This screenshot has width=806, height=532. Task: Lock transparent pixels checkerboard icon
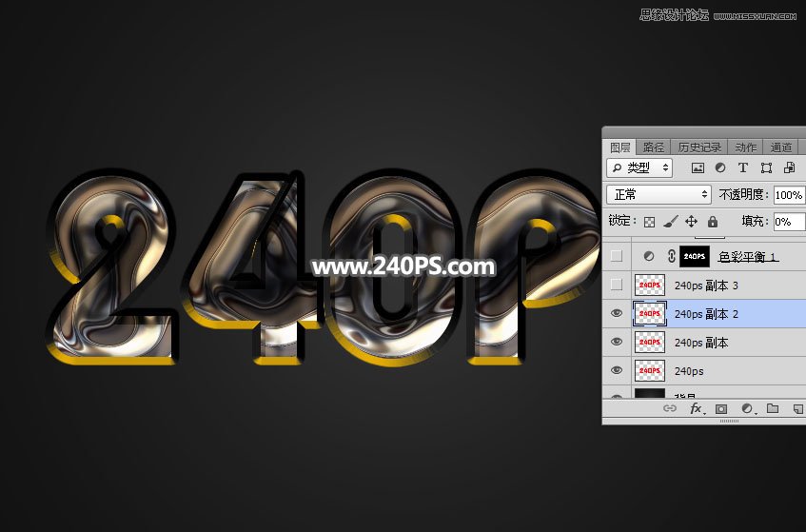tap(650, 222)
